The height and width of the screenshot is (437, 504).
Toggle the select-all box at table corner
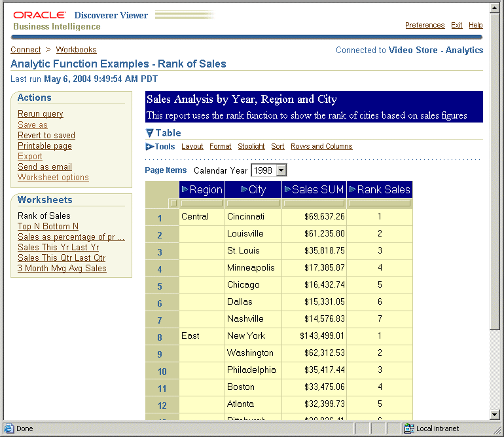point(173,203)
